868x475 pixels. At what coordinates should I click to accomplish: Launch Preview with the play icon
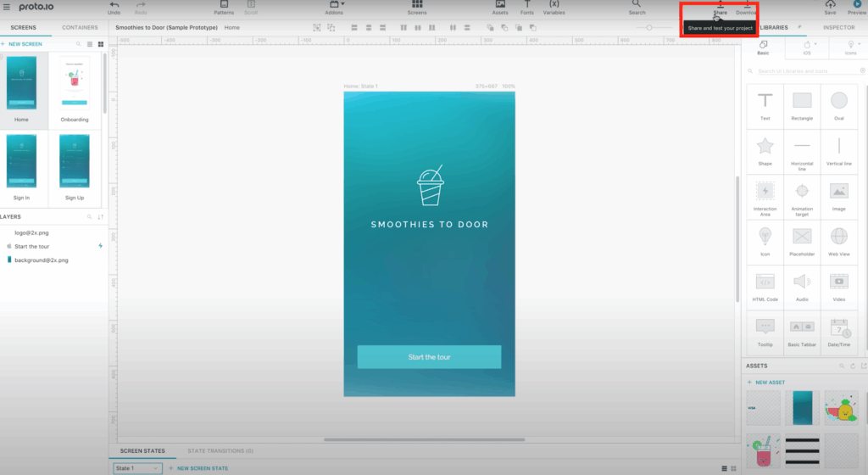[x=856, y=5]
